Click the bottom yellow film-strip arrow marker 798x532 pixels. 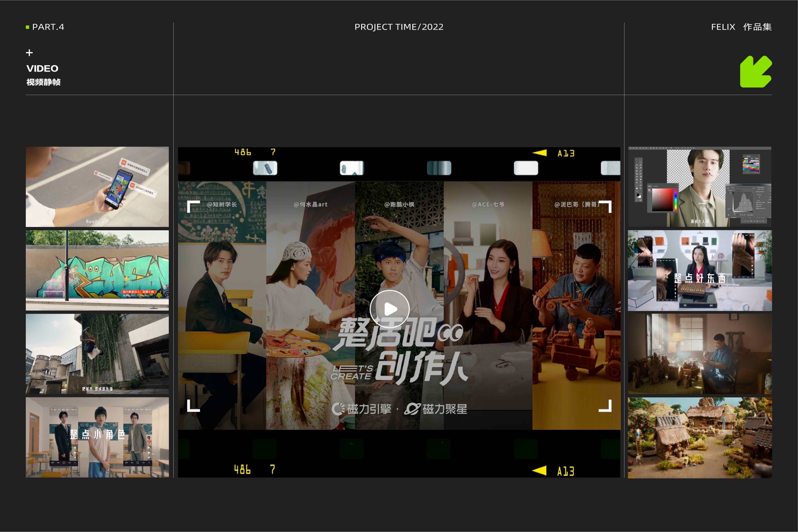point(539,470)
